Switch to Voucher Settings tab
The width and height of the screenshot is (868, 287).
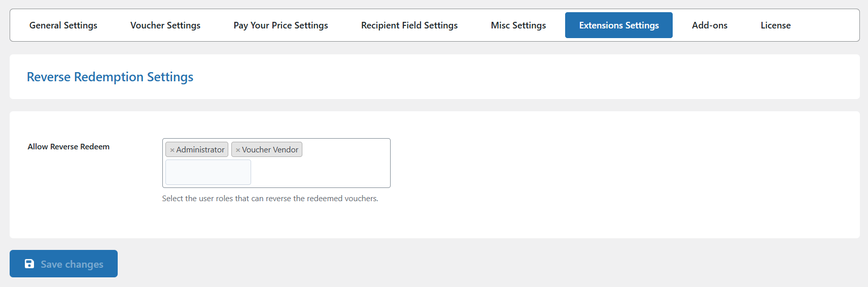pos(165,25)
